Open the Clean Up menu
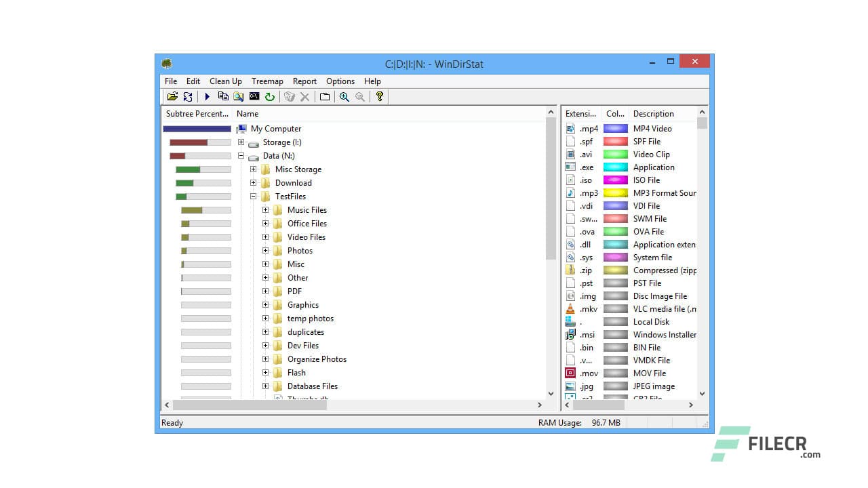The image size is (868, 488). [225, 81]
